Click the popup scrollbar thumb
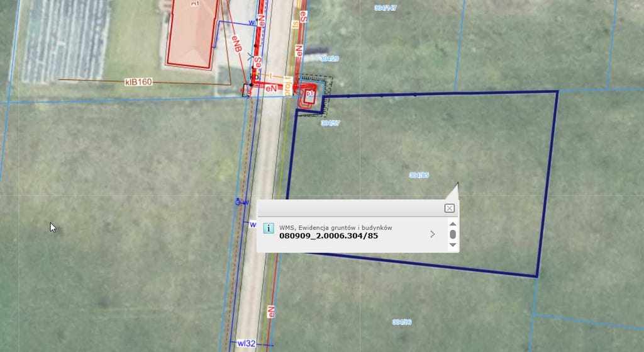 [x=453, y=234]
